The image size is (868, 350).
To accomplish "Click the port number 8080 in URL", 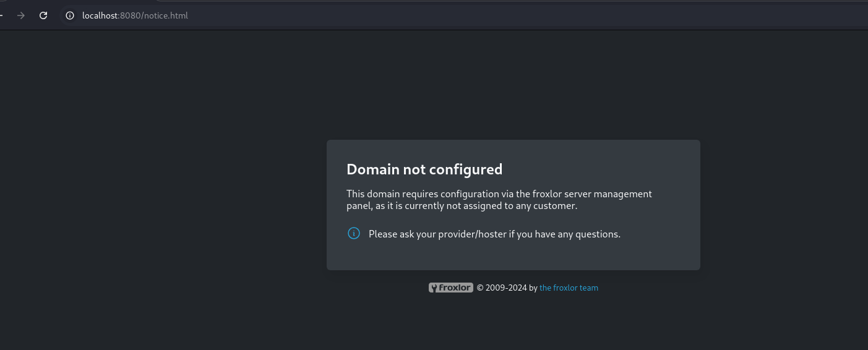I will 130,15.
